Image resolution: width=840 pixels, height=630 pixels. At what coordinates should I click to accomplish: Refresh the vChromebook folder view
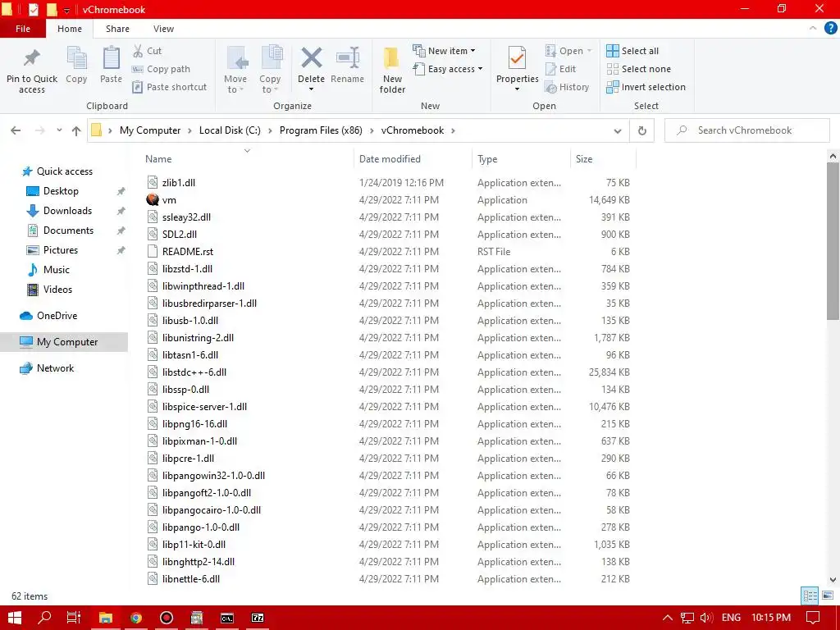click(x=641, y=130)
